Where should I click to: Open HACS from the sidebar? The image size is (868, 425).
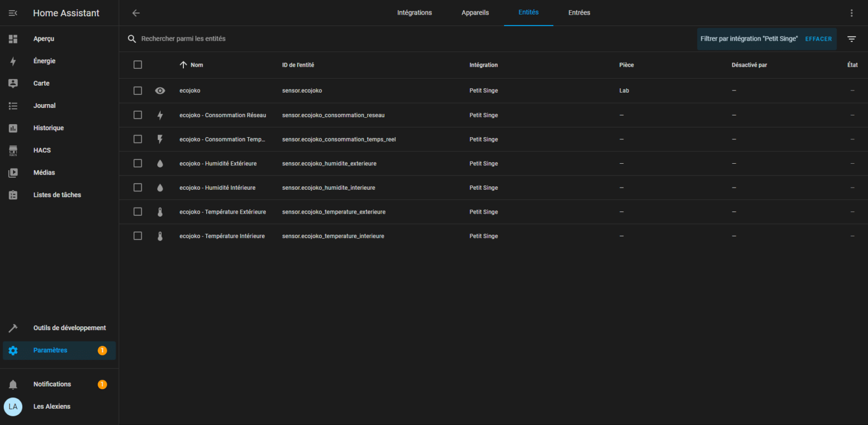(x=42, y=150)
